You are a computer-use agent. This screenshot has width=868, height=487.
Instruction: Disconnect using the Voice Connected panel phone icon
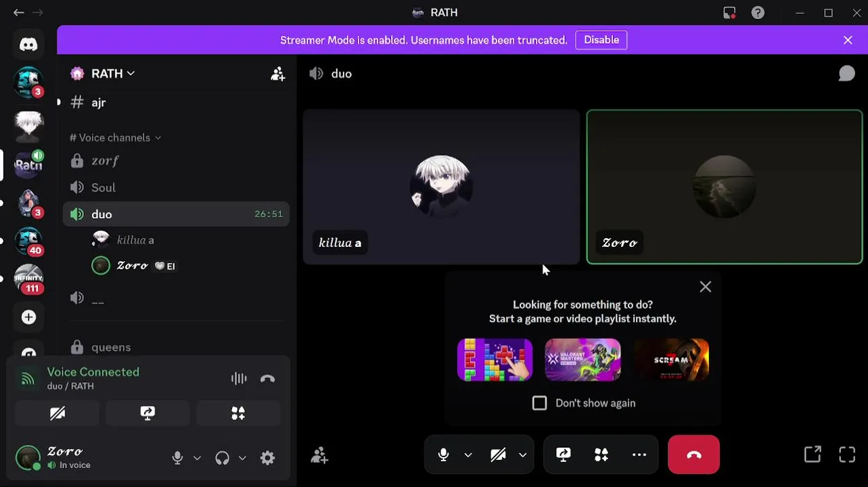coord(268,379)
